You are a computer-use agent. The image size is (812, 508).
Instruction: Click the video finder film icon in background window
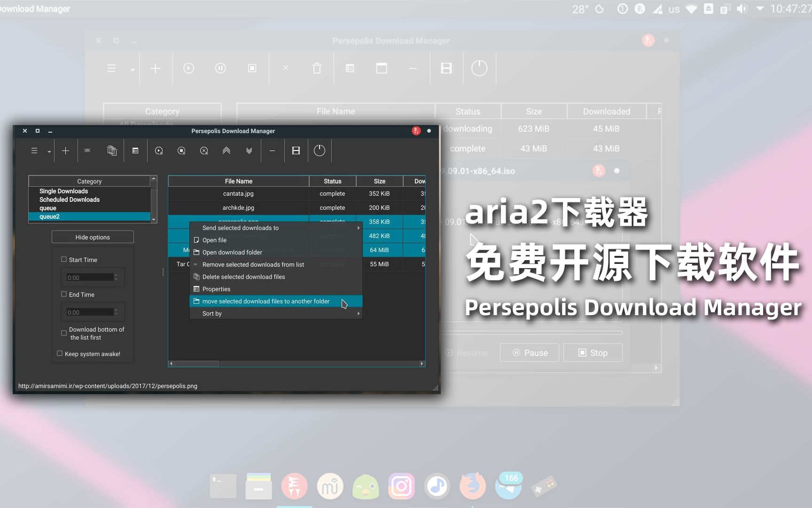click(446, 69)
